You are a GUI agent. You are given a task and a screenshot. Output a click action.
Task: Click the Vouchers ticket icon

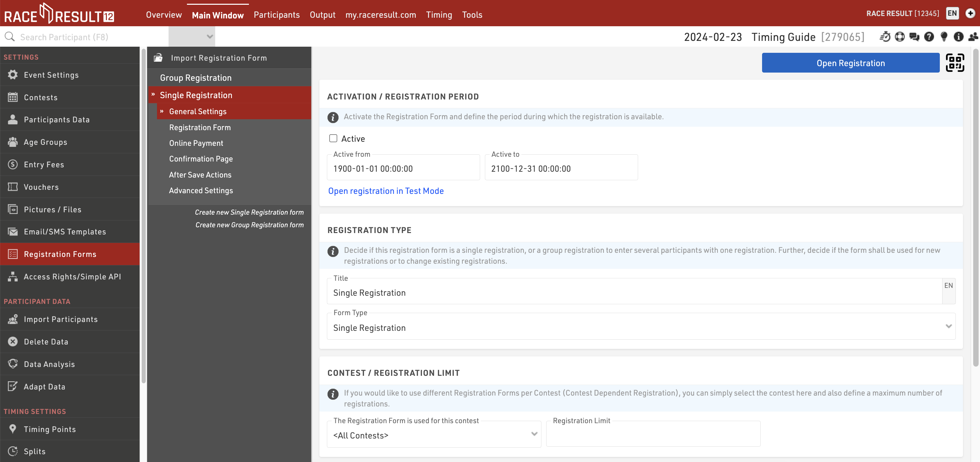pos(13,187)
